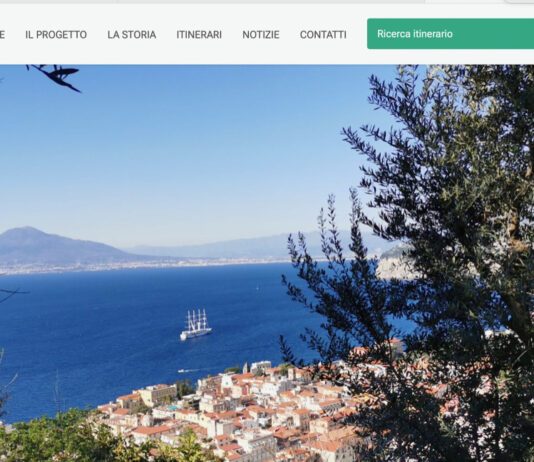This screenshot has height=462, width=534.
Task: Select ITINERARI in the navigation bar
Action: (199, 35)
